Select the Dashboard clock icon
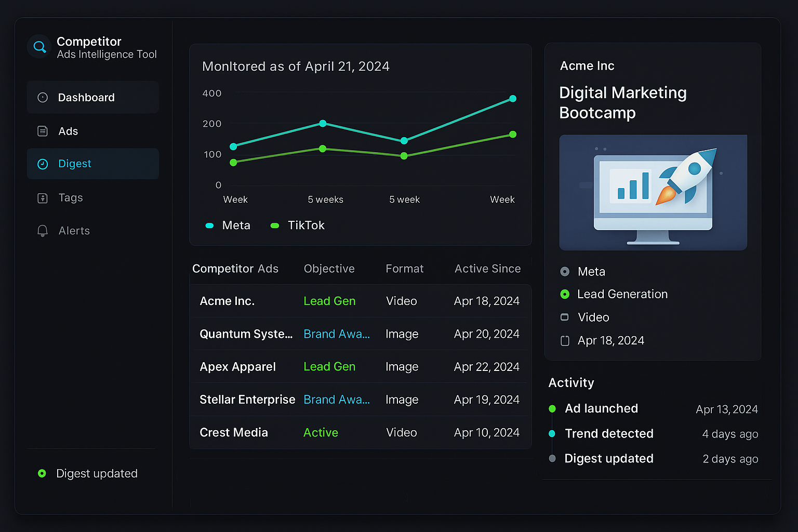Screen dimensions: 798x532 tap(42, 97)
